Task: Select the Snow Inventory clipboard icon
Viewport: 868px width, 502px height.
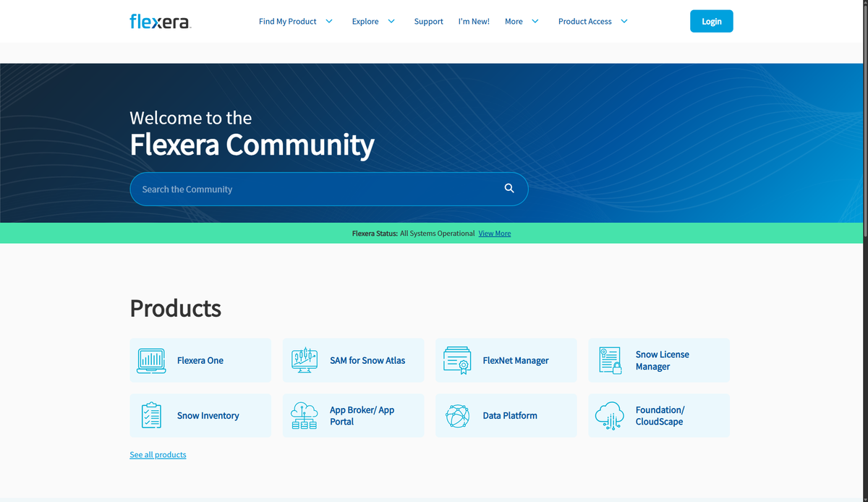Action: [150, 415]
